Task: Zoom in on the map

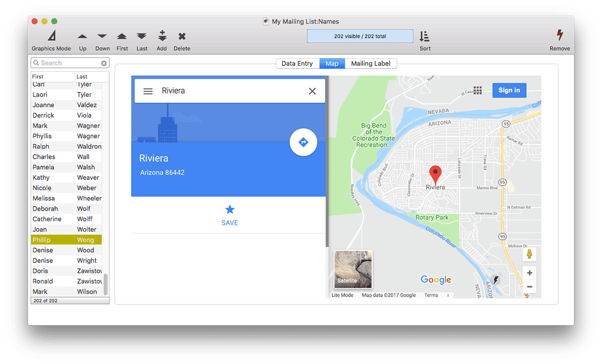Action: (529, 273)
